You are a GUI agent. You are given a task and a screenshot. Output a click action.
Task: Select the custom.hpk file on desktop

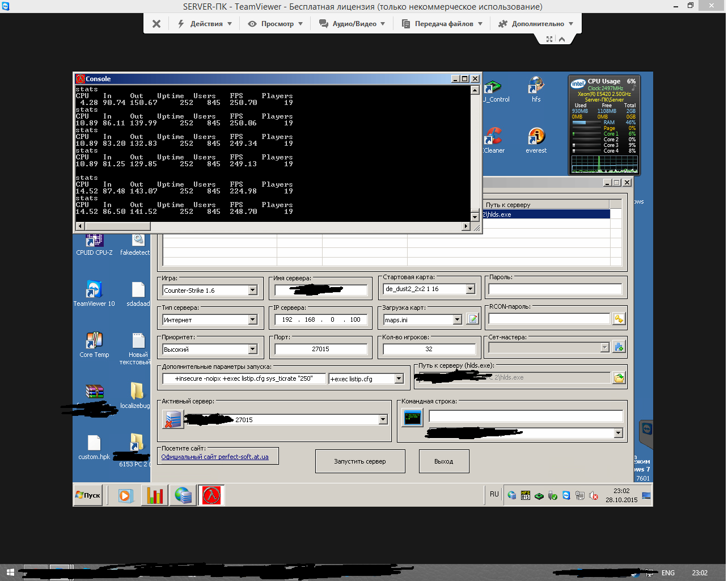(x=94, y=447)
